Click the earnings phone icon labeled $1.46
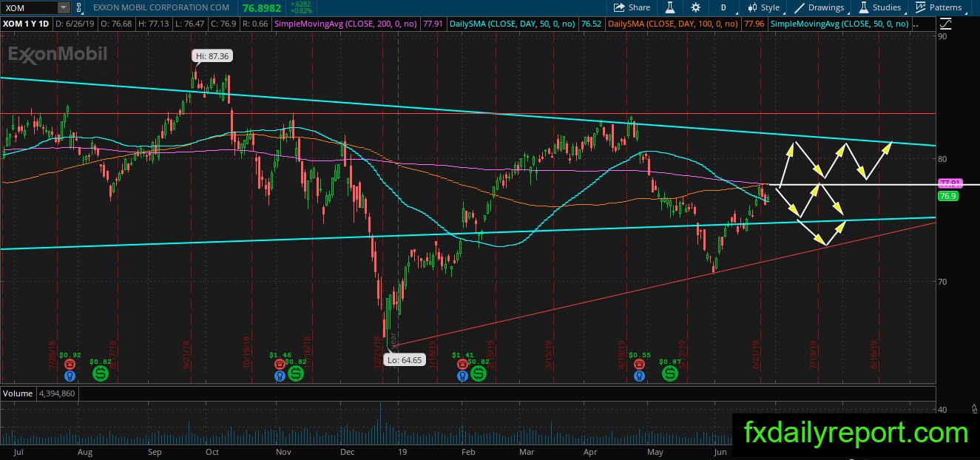Viewport: 980px width, 460px height. pyautogui.click(x=280, y=364)
